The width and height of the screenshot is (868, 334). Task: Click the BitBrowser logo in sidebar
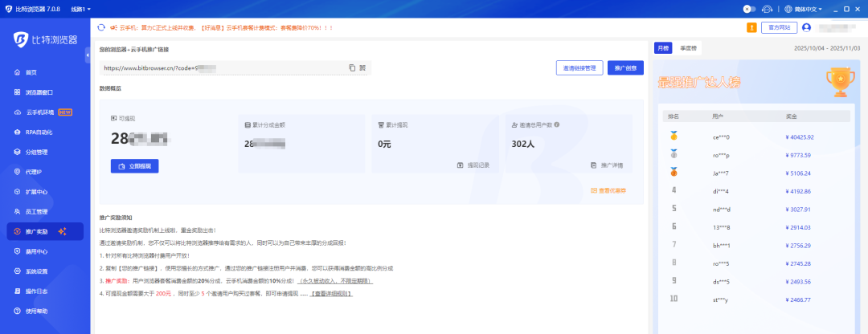[x=45, y=40]
